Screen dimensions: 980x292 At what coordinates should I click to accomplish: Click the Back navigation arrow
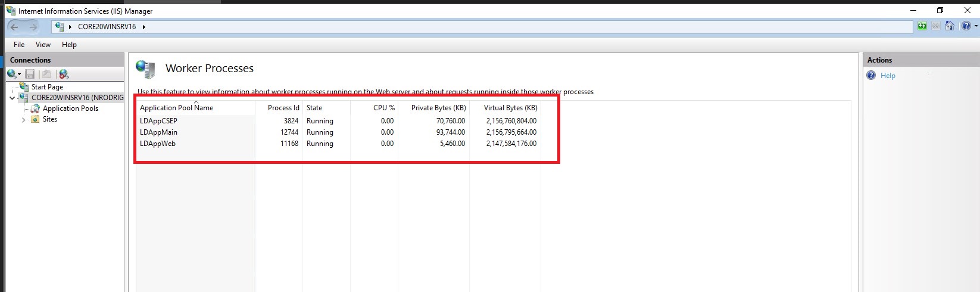(15, 27)
